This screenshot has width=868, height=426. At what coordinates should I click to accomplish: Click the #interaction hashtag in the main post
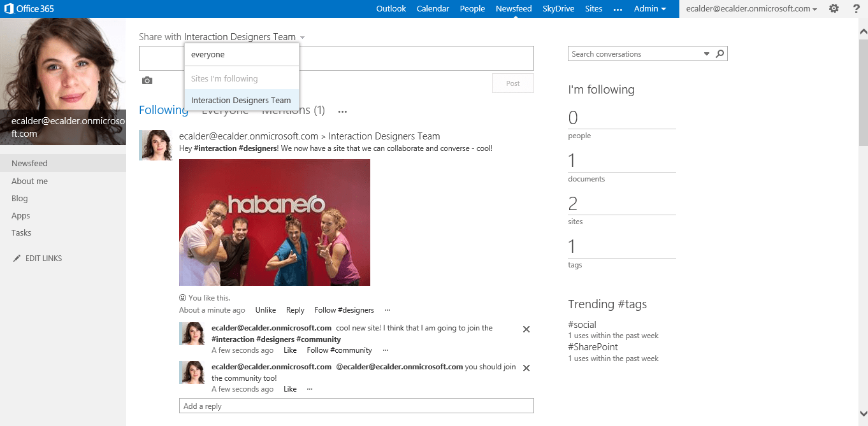(x=215, y=148)
